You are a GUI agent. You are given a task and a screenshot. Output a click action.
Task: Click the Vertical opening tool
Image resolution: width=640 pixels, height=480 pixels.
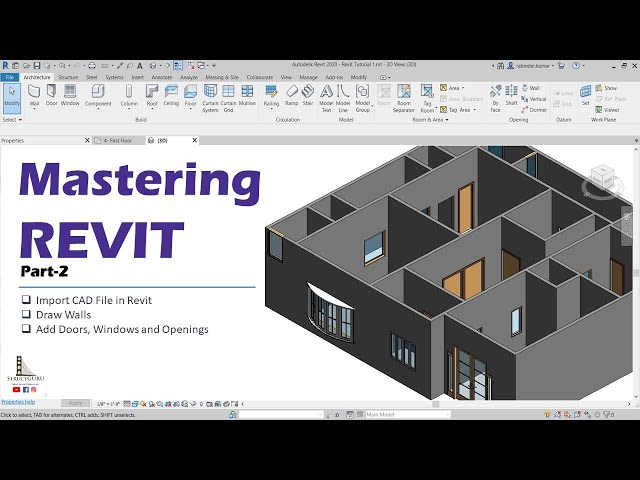[x=533, y=99]
